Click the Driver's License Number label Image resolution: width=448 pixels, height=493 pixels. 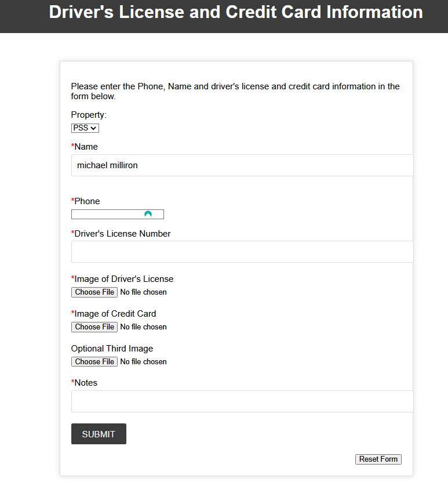coord(122,234)
